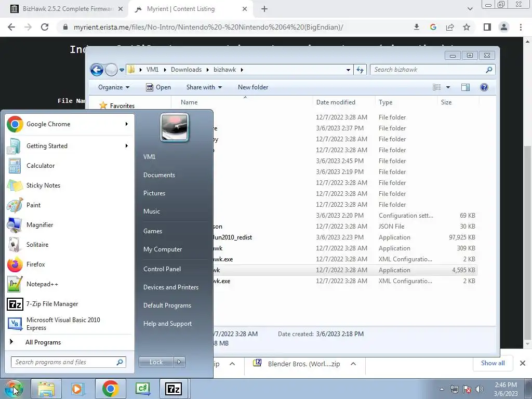The image size is (532, 399).
Task: Open Devices and Printers
Action: pyautogui.click(x=170, y=287)
